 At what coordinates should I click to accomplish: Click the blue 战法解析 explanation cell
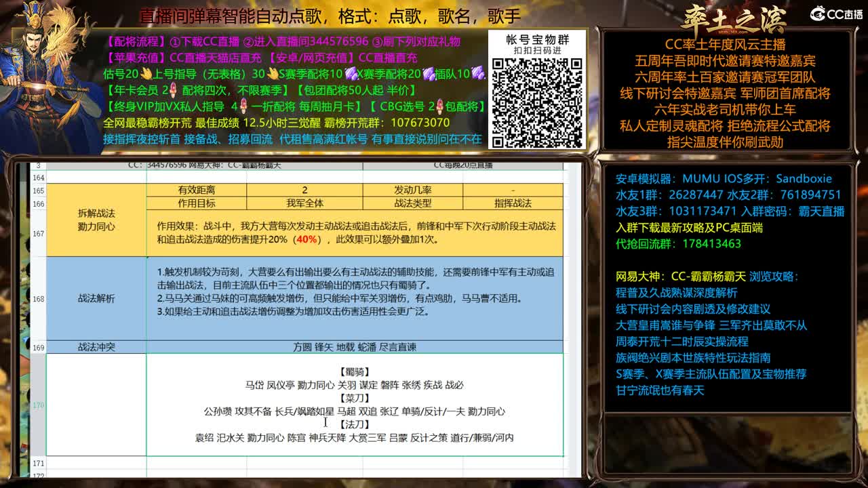[355, 298]
